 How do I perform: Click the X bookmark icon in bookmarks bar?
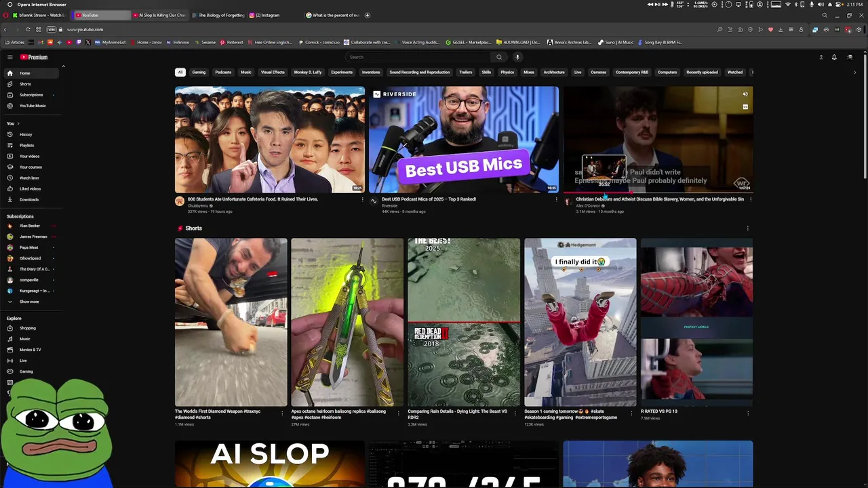88,42
